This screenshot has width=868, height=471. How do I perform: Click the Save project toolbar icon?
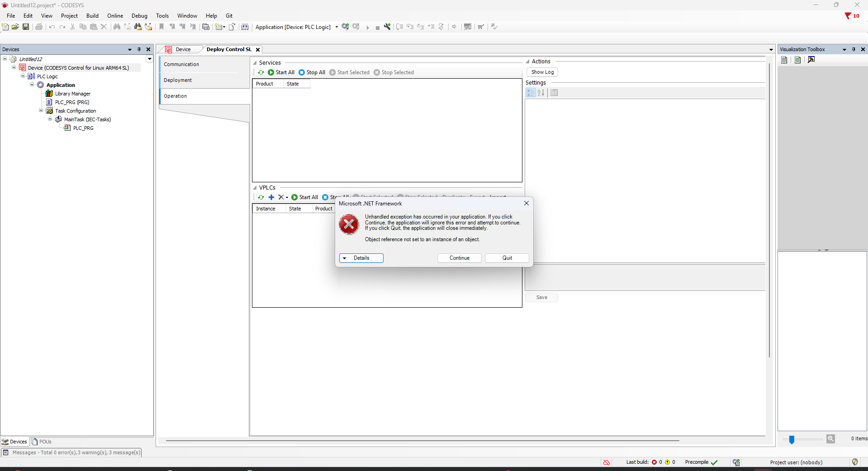tap(26, 27)
